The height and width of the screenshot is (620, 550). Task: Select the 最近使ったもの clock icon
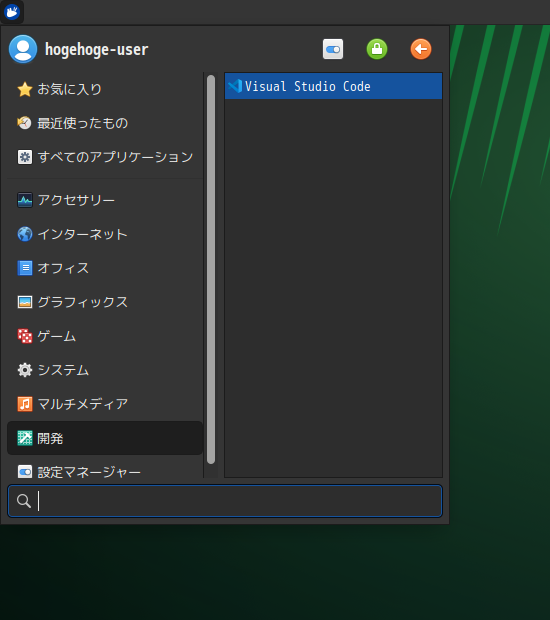coord(25,123)
